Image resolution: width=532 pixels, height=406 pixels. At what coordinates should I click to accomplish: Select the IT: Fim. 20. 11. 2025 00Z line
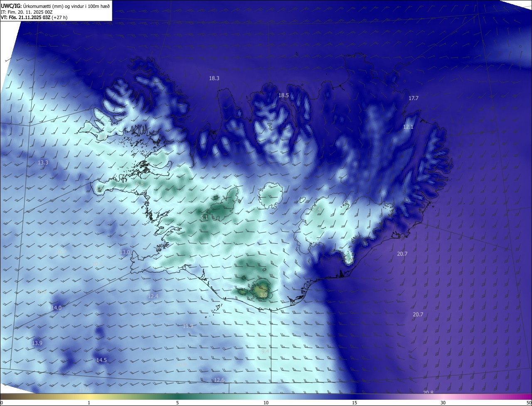(x=27, y=12)
